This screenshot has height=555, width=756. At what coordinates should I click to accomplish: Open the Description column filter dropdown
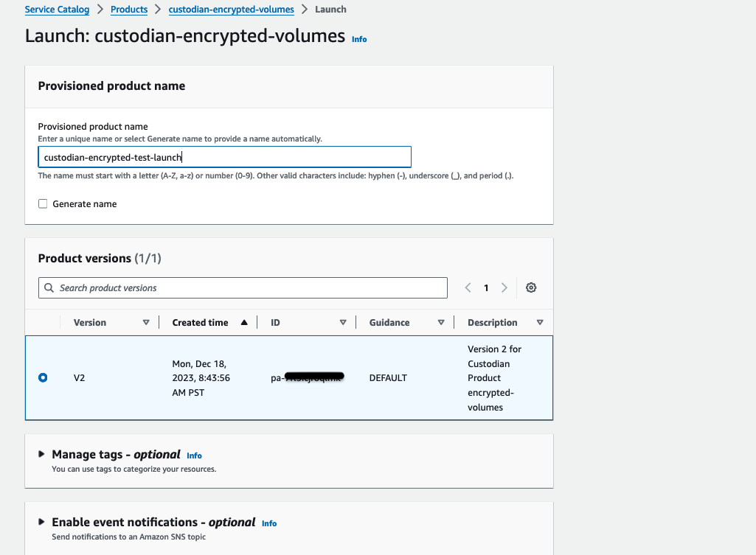point(540,322)
